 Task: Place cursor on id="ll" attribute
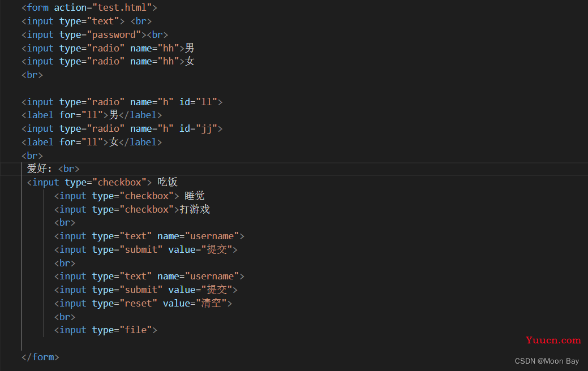pyautogui.click(x=198, y=102)
